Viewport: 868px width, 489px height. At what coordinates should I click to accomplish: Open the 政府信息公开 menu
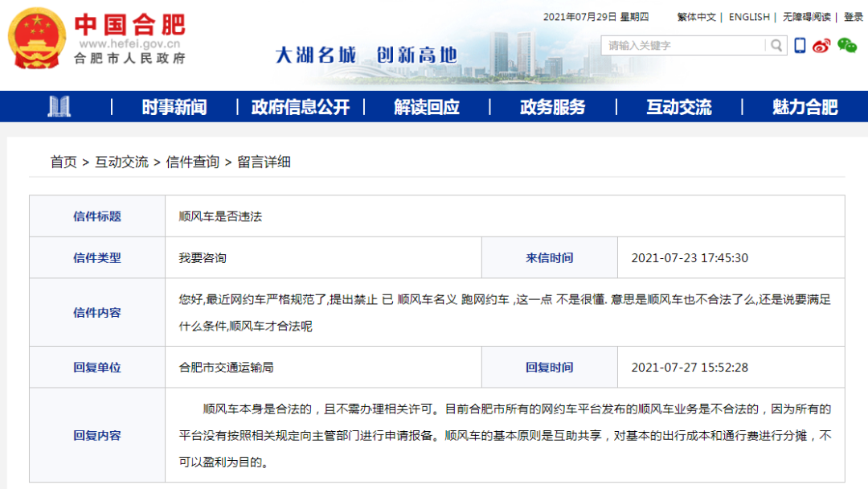pos(301,107)
